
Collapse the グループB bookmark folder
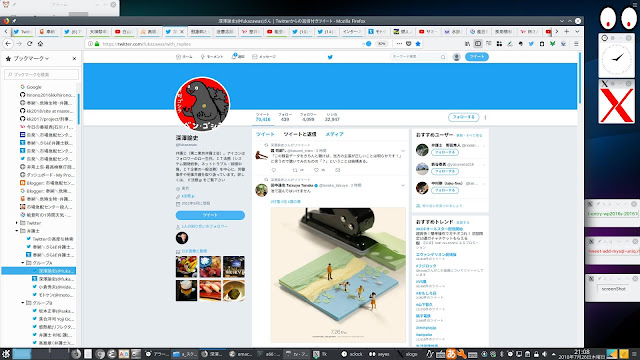point(23,303)
